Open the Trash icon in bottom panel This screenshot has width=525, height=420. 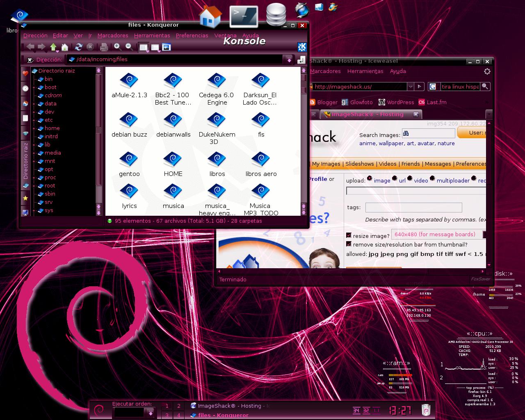pyautogui.click(x=426, y=409)
